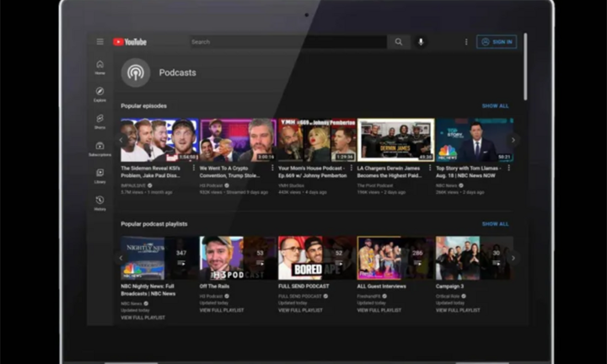Click title 'The Sidemen Reveal KSI's Problem'
The width and height of the screenshot is (607, 364).
[x=151, y=172]
